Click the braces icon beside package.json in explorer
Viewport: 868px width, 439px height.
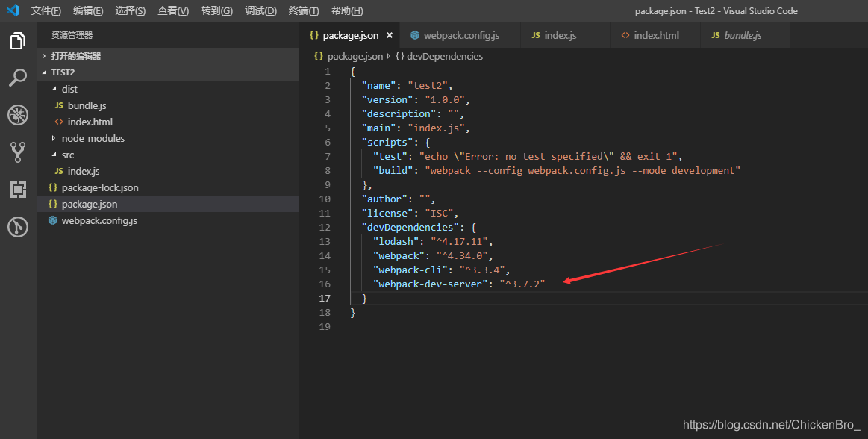click(52, 204)
